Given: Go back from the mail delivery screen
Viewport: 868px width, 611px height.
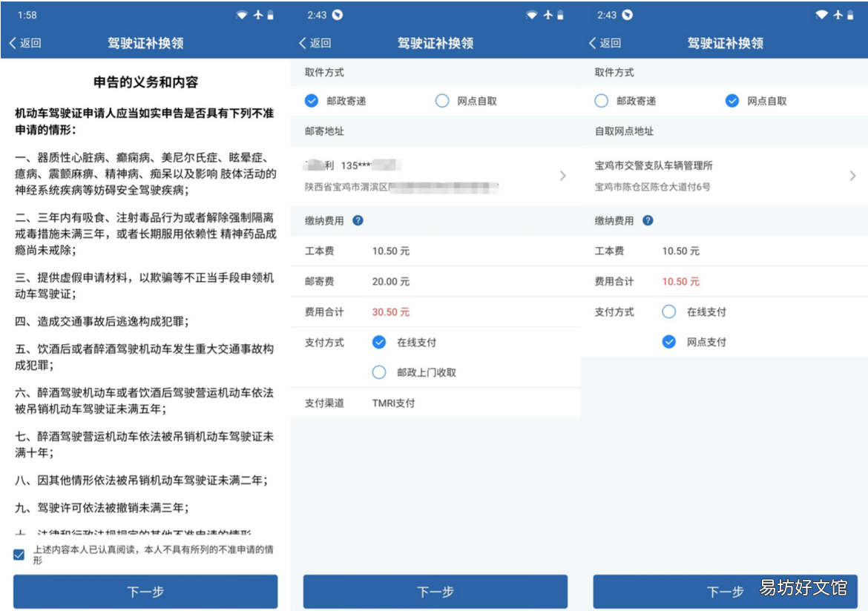Looking at the screenshot, I should point(315,43).
